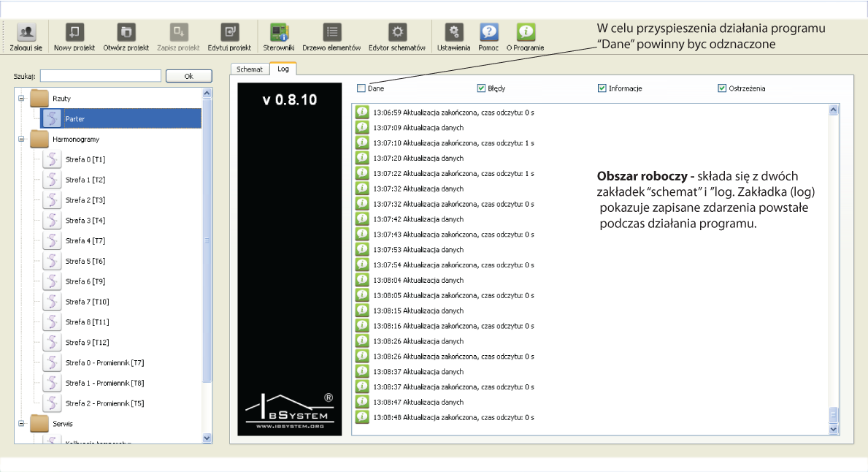
Task: Click icon next to Strefa 6 [T9]
Action: (x=52, y=281)
